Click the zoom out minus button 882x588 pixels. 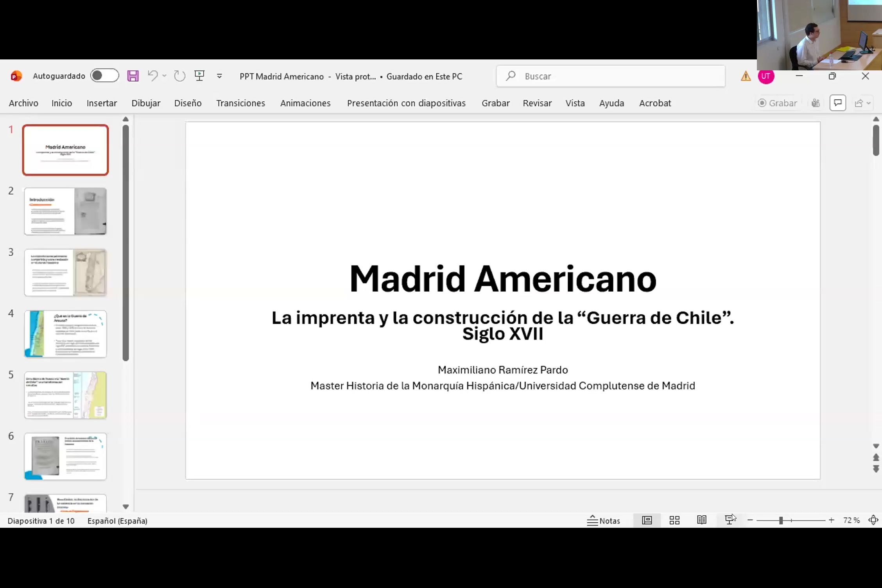coord(750,520)
